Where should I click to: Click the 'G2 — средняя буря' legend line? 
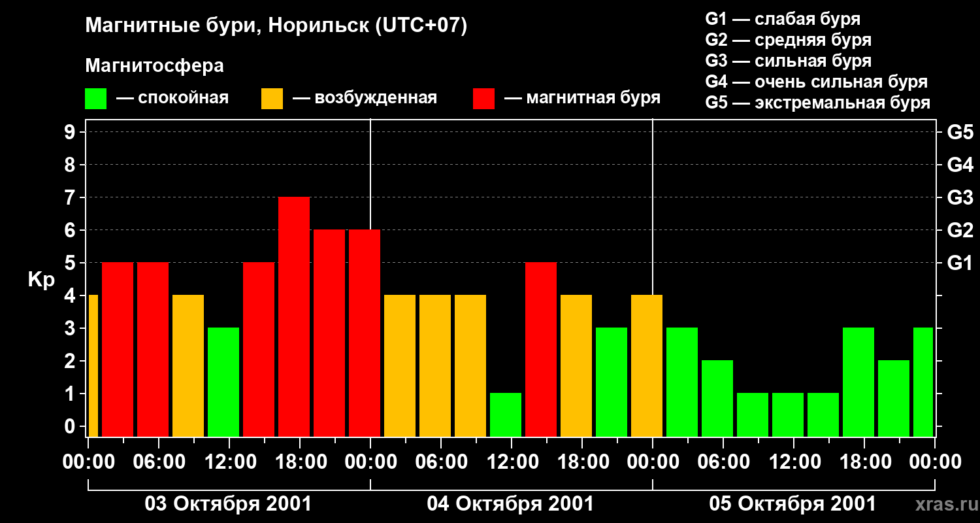[789, 40]
